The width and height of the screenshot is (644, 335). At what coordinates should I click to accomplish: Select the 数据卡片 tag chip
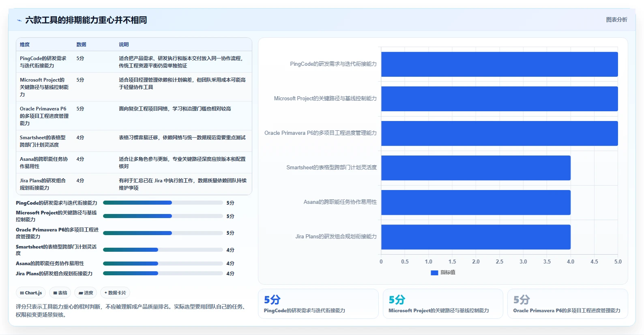coord(115,293)
